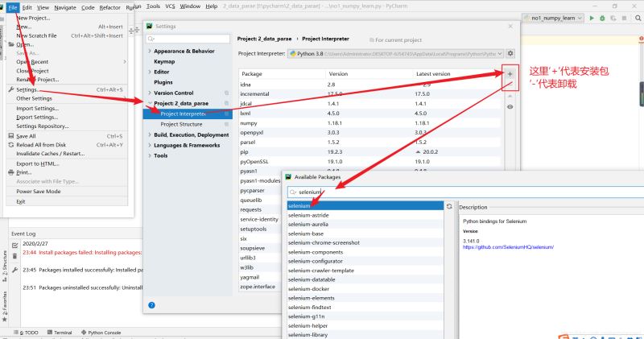Click the eye icon to show early releases

[510, 106]
